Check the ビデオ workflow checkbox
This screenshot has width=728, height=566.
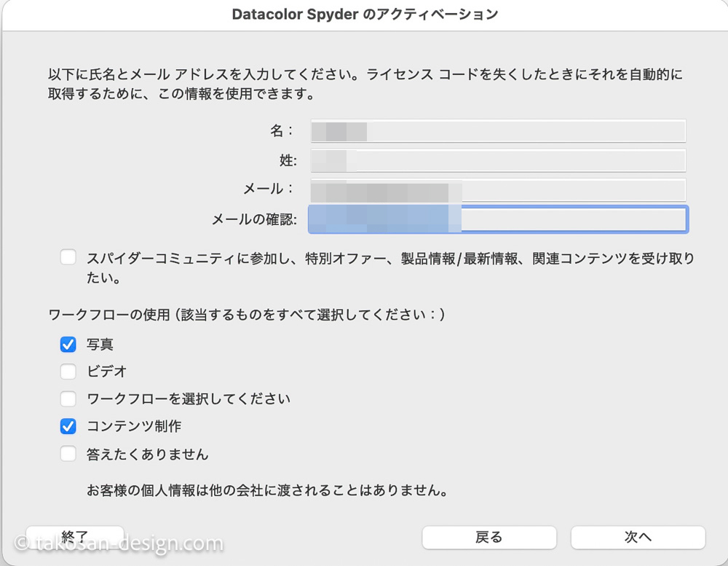68,372
